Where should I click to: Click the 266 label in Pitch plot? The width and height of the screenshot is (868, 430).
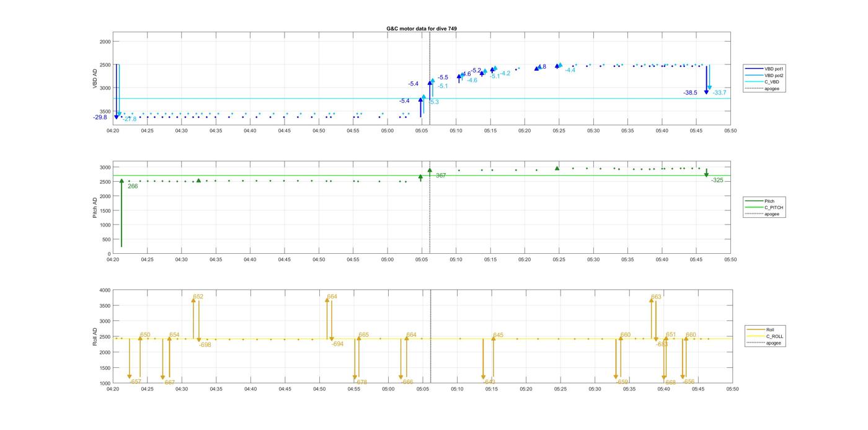(133, 186)
